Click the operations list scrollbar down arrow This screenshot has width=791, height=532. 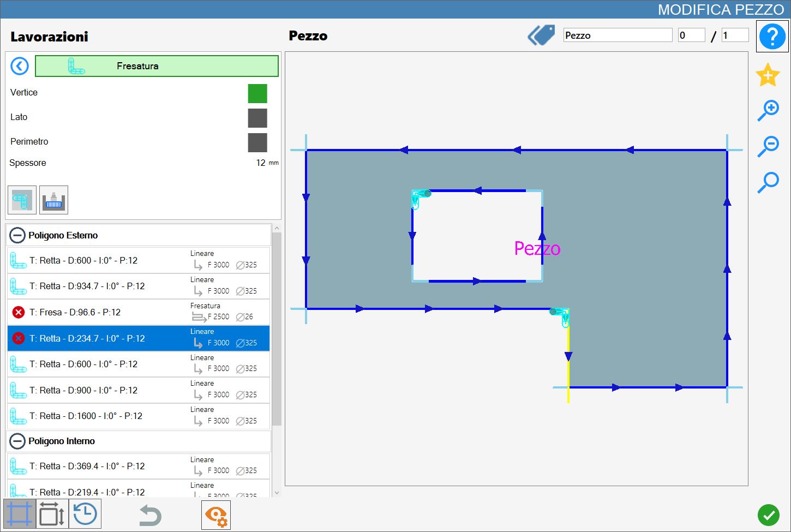point(277,492)
